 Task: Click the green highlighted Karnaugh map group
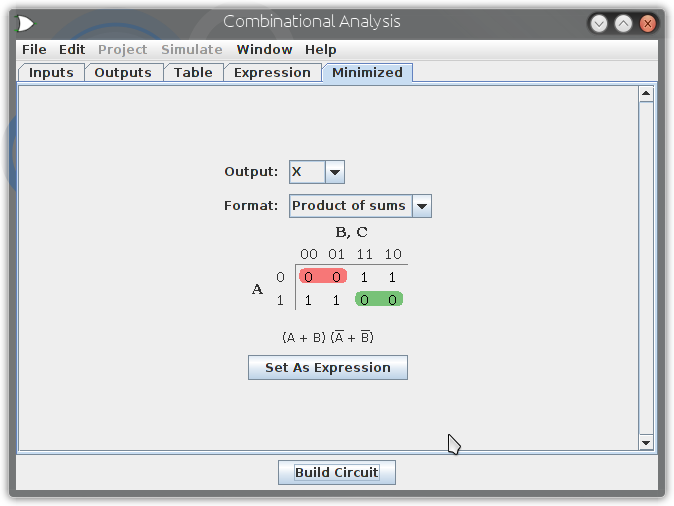[379, 299]
